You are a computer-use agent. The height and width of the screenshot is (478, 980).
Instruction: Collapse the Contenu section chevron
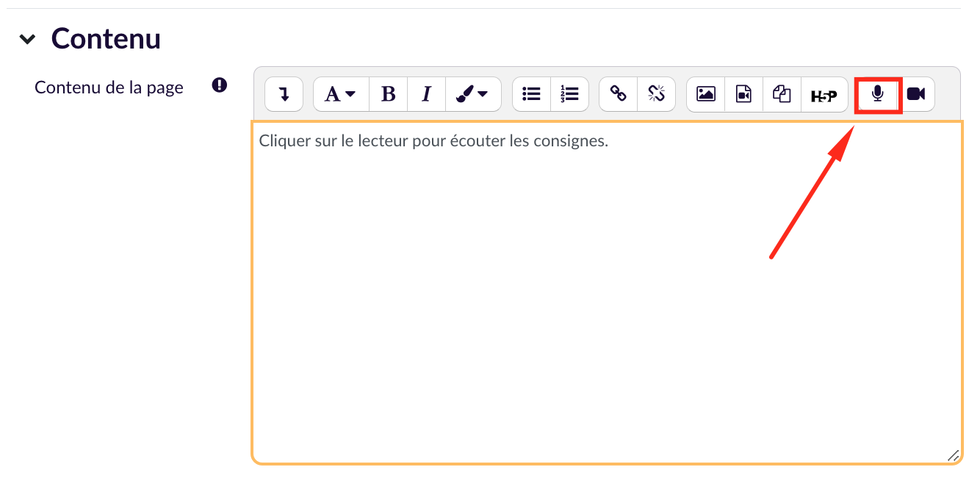coord(27,40)
